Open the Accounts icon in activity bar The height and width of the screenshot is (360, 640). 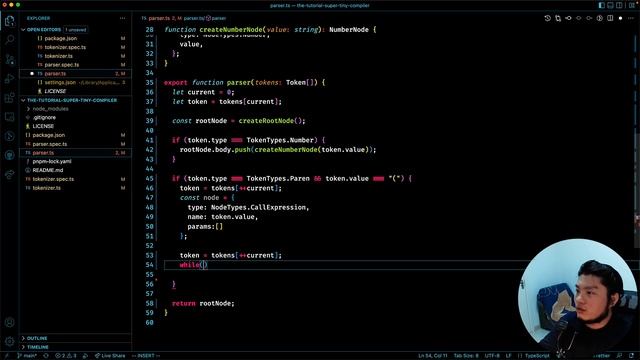tap(9, 322)
